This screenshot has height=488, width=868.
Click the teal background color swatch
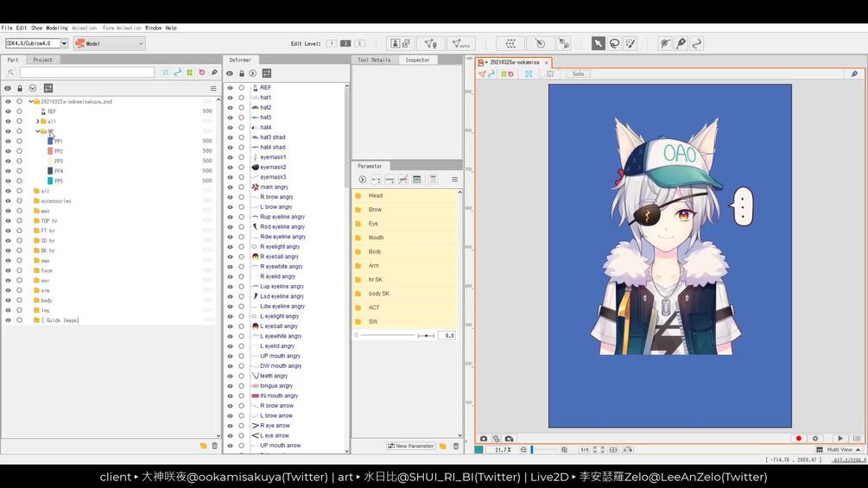click(x=479, y=450)
